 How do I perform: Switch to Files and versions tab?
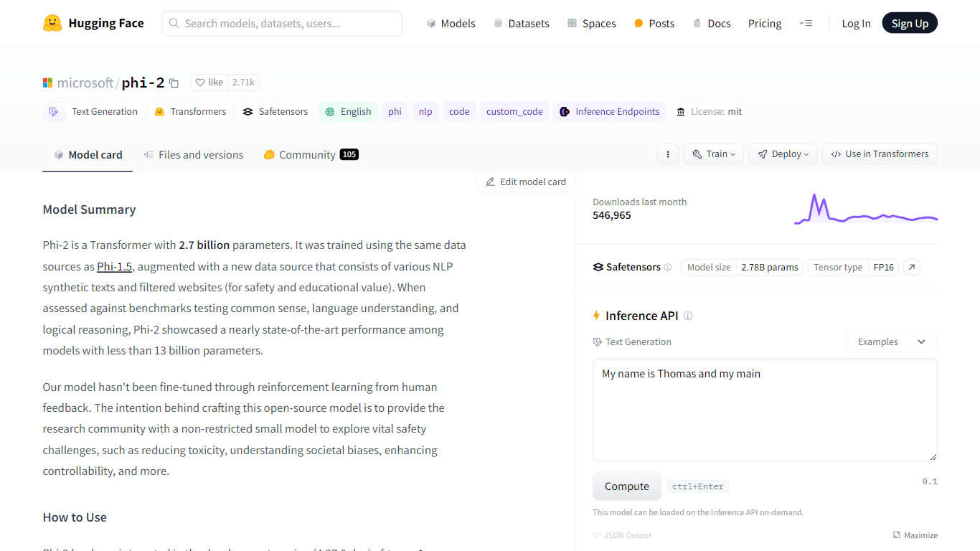pos(193,155)
